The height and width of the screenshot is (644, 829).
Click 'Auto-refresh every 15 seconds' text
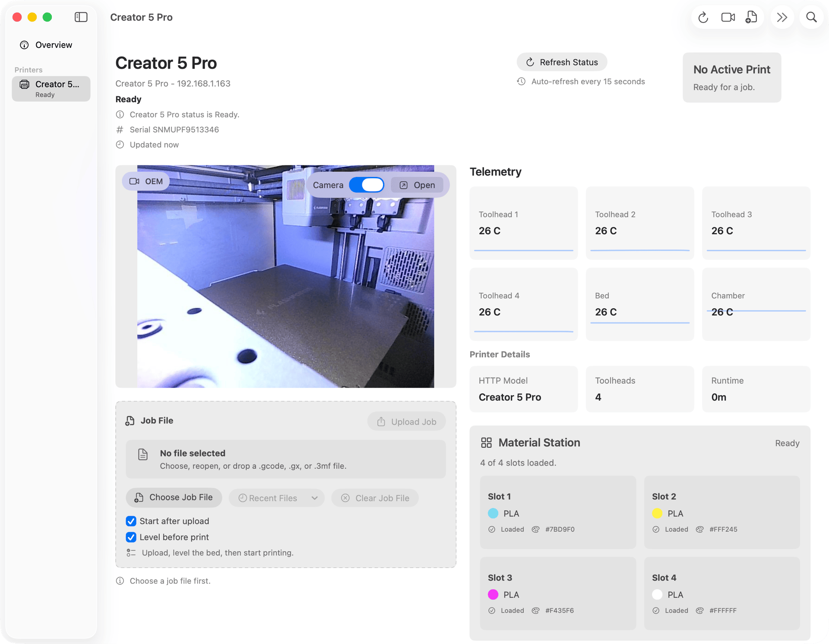(588, 82)
